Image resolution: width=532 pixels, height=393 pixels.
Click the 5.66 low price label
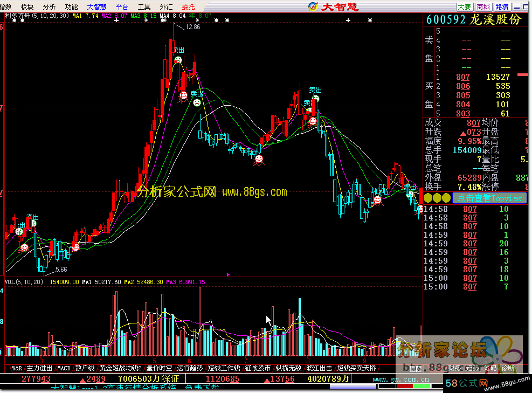[61, 270]
